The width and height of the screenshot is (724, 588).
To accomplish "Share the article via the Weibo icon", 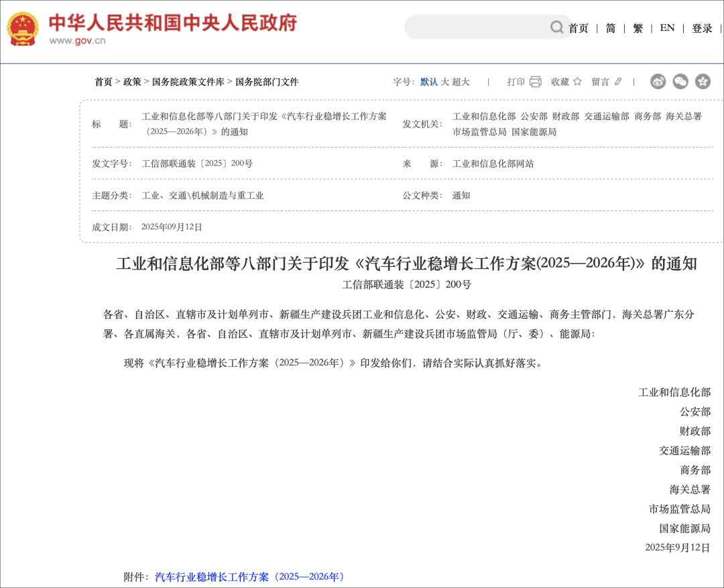I will (x=658, y=81).
